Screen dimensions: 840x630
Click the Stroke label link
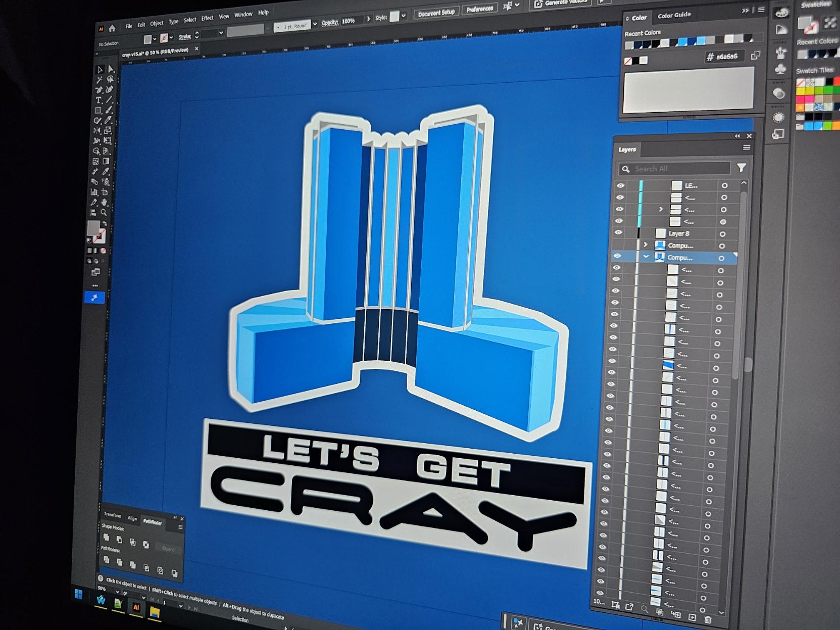pos(184,36)
